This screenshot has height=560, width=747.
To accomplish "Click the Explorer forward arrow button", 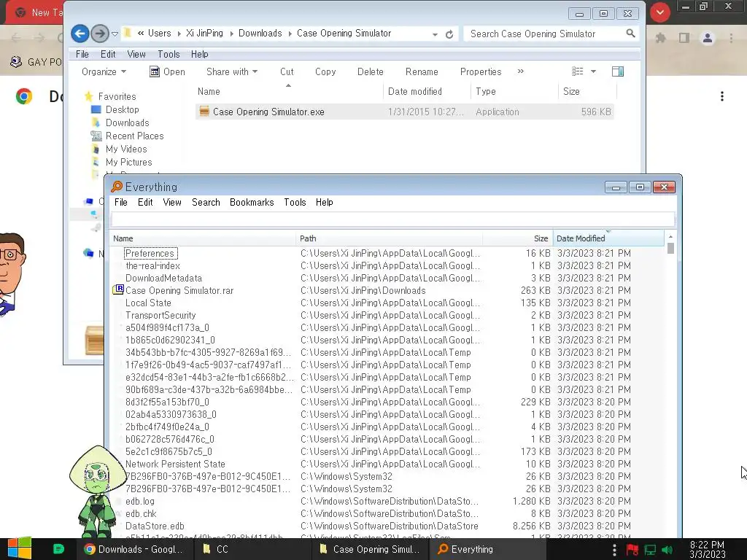I will (x=99, y=34).
